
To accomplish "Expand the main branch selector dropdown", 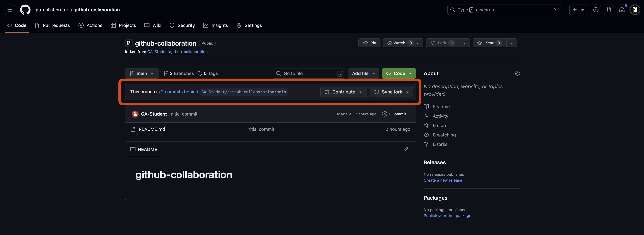I will point(142,73).
